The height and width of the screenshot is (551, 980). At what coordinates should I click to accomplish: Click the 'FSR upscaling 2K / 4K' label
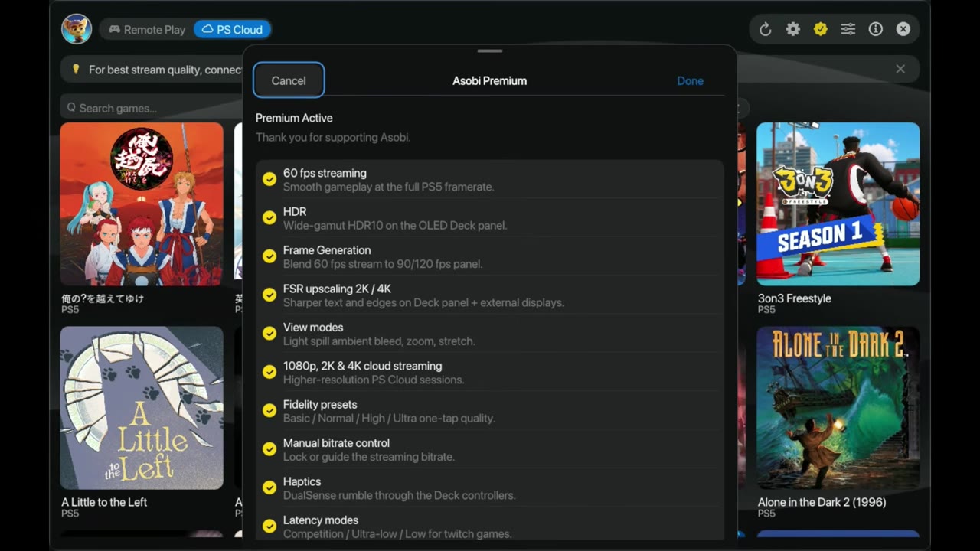click(x=337, y=289)
